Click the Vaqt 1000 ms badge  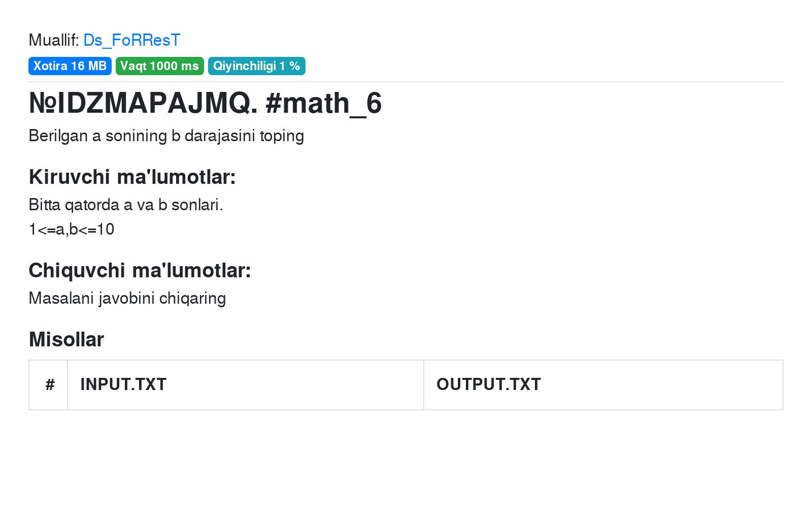160,66
